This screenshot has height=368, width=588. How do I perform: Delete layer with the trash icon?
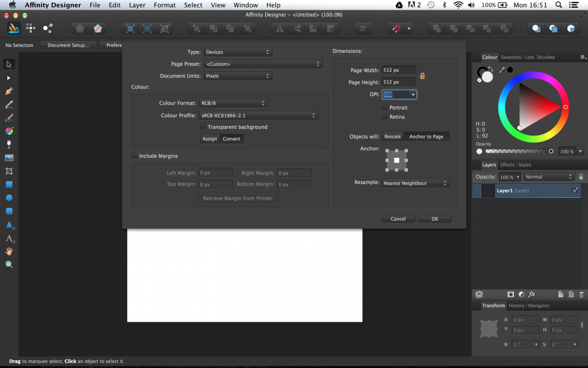[x=582, y=294]
